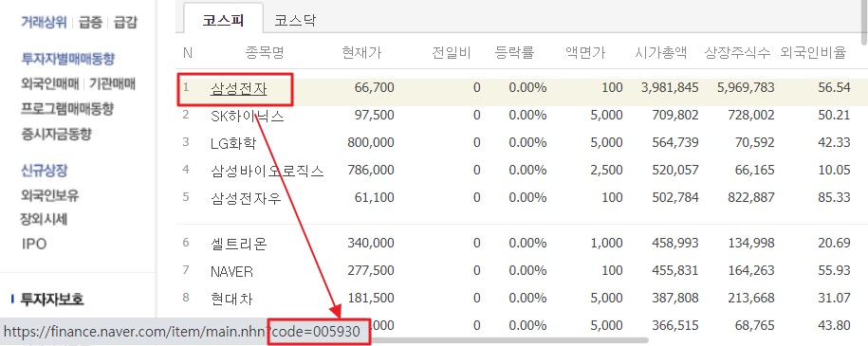Image resolution: width=868 pixels, height=346 pixels.
Task: Open 투자자별매매동향 section link
Action: coord(67,59)
